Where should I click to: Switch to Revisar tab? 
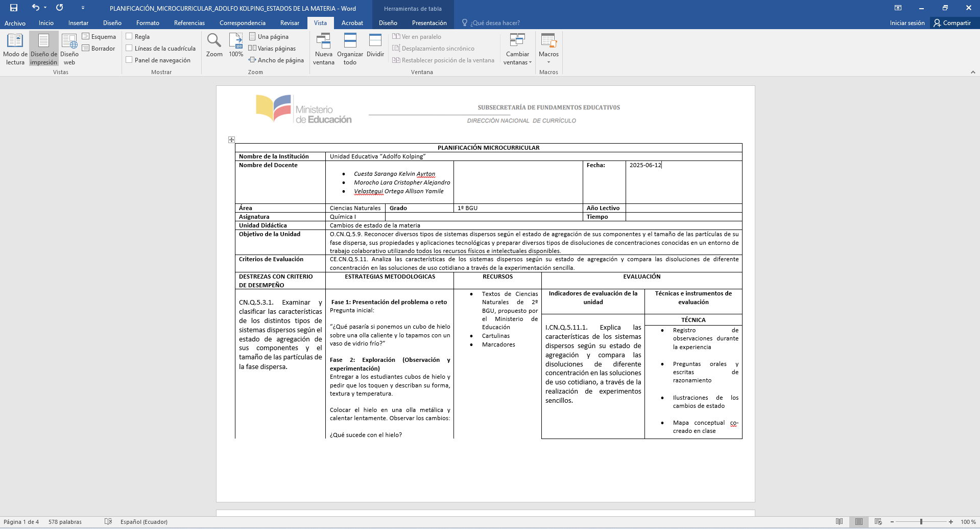point(290,23)
